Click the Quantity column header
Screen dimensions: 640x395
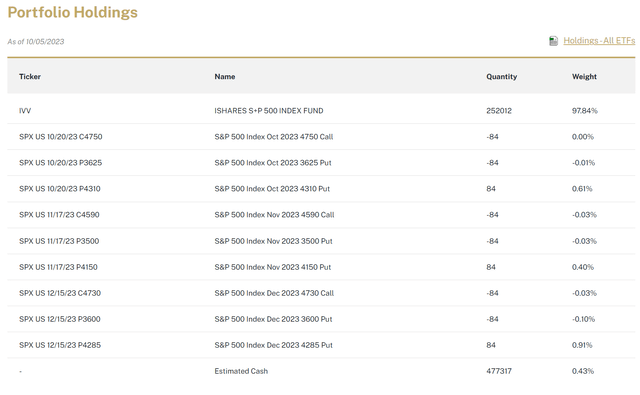coord(502,76)
